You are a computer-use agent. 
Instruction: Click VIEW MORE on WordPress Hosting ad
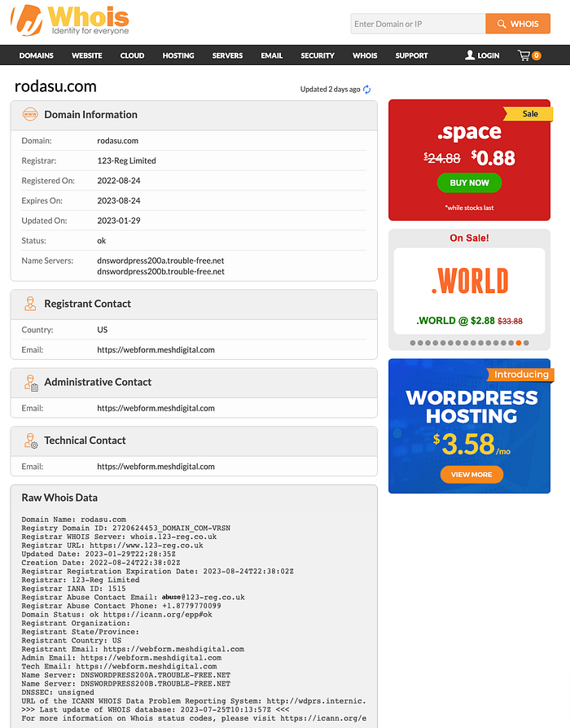471,475
